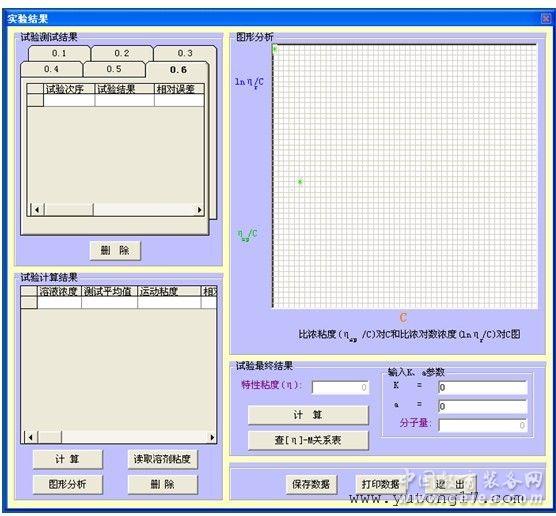The image size is (556, 516).
Task: Switch to the 0.1 concentration tab
Action: [x=59, y=54]
